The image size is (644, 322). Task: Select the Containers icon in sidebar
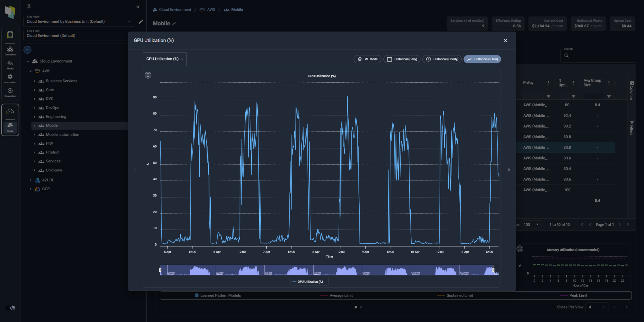tap(10, 50)
